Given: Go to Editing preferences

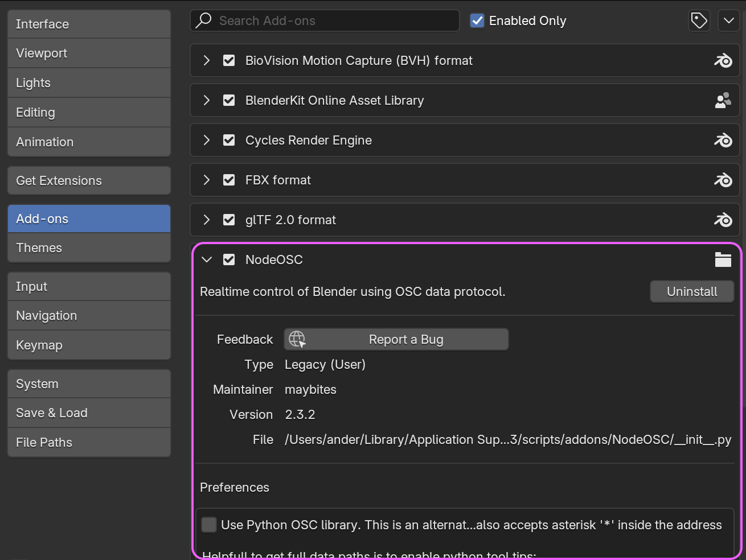Looking at the screenshot, I should (x=89, y=112).
